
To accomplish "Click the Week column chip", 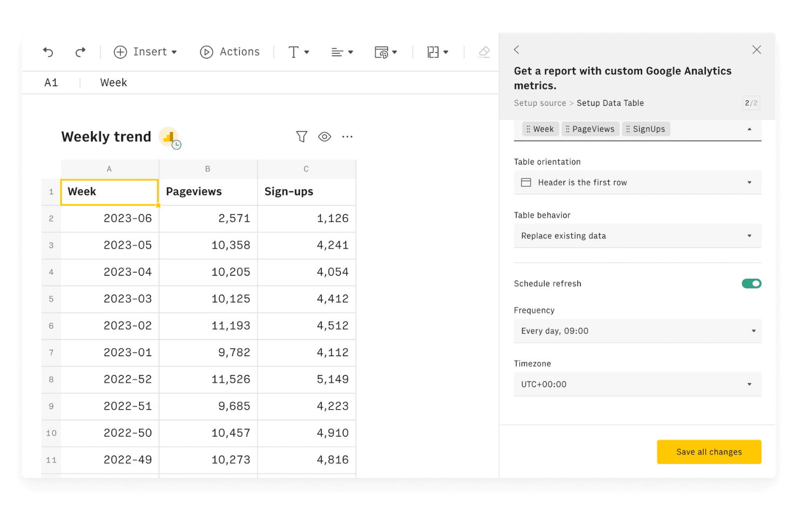I will pyautogui.click(x=540, y=129).
